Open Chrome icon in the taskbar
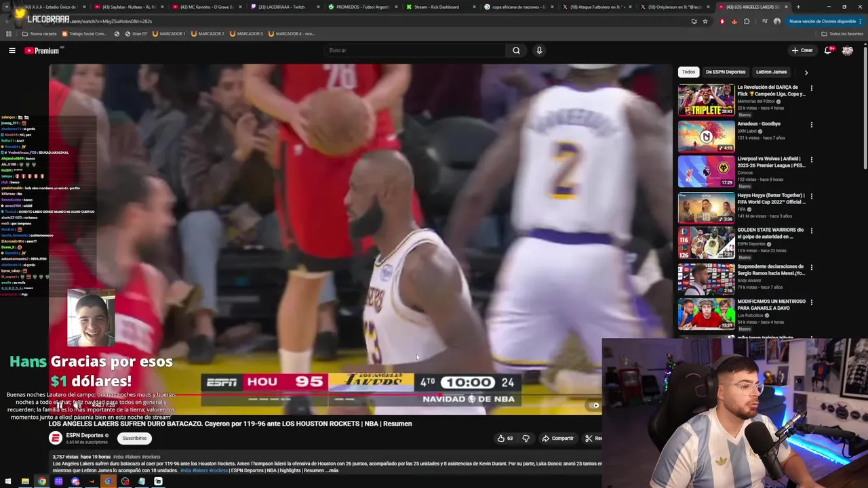Screen dimensions: 868x488 42,481
